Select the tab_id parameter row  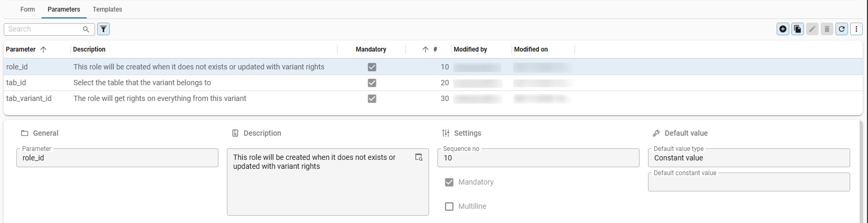[433, 83]
